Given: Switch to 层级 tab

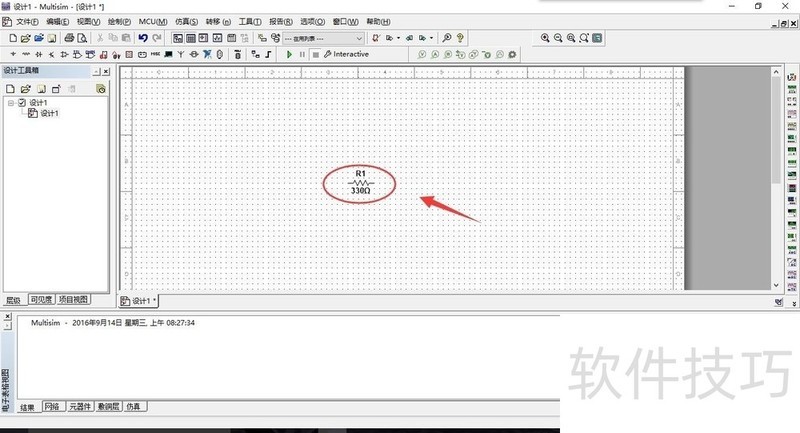Looking at the screenshot, I should click(x=14, y=300).
